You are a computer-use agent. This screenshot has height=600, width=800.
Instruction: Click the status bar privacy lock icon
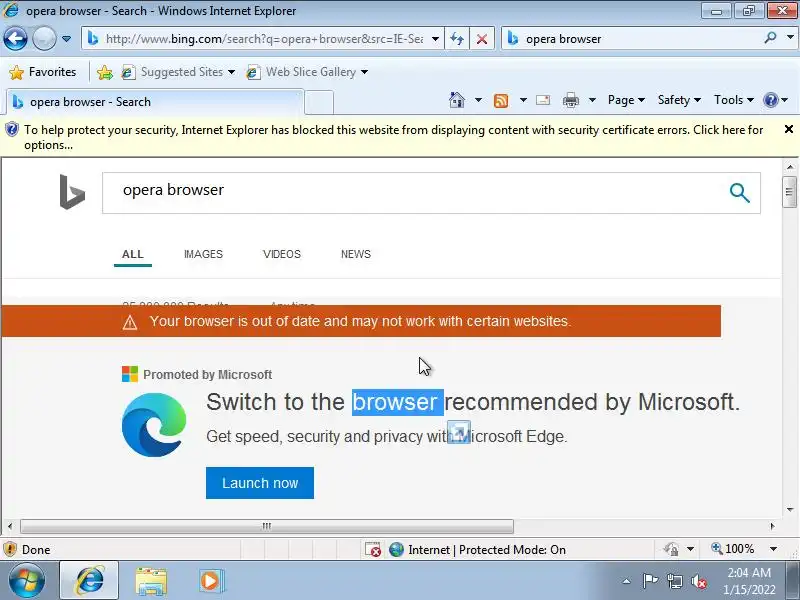[x=671, y=549]
